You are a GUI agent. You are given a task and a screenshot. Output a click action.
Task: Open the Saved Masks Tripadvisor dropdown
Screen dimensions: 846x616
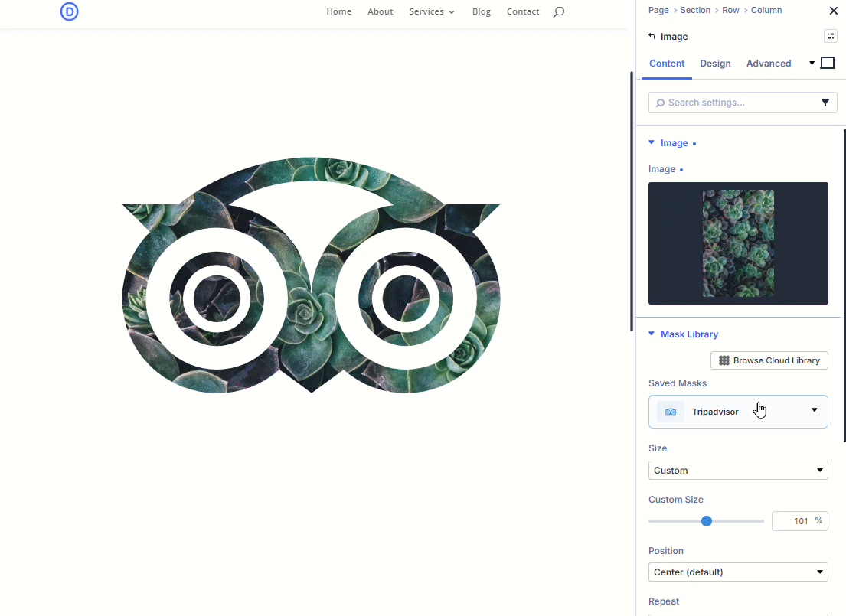pyautogui.click(x=738, y=412)
